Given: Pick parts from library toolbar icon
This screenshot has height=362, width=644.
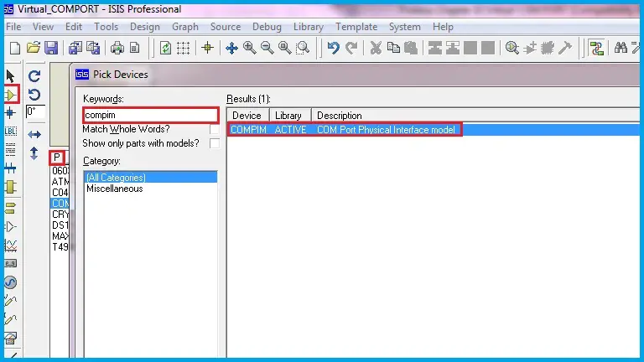Looking at the screenshot, I should [x=512, y=48].
